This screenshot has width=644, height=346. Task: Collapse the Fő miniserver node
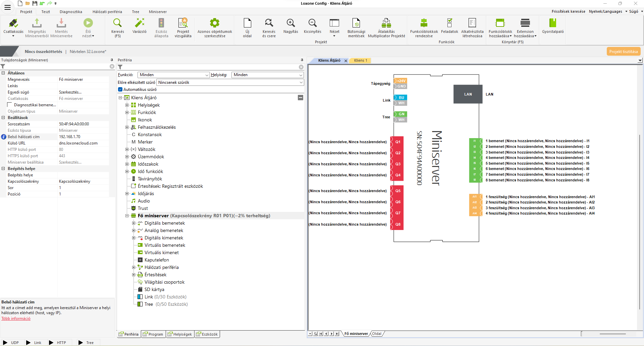click(x=127, y=216)
